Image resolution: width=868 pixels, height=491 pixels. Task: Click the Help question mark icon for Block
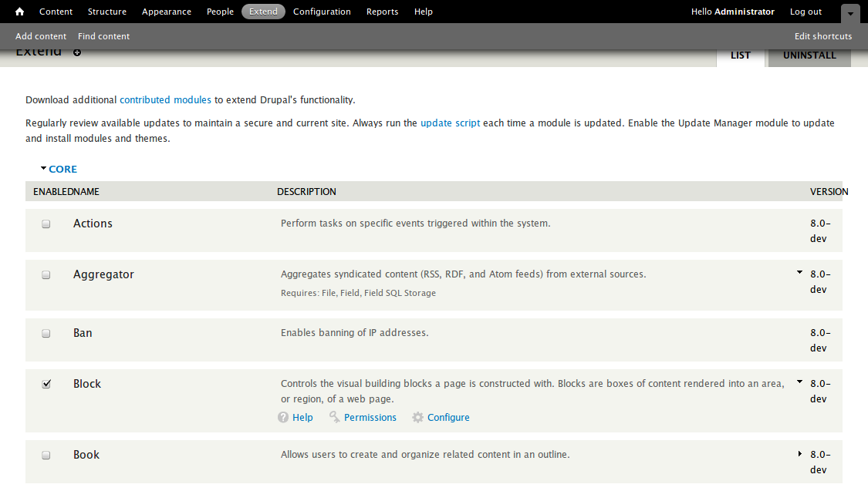click(283, 418)
